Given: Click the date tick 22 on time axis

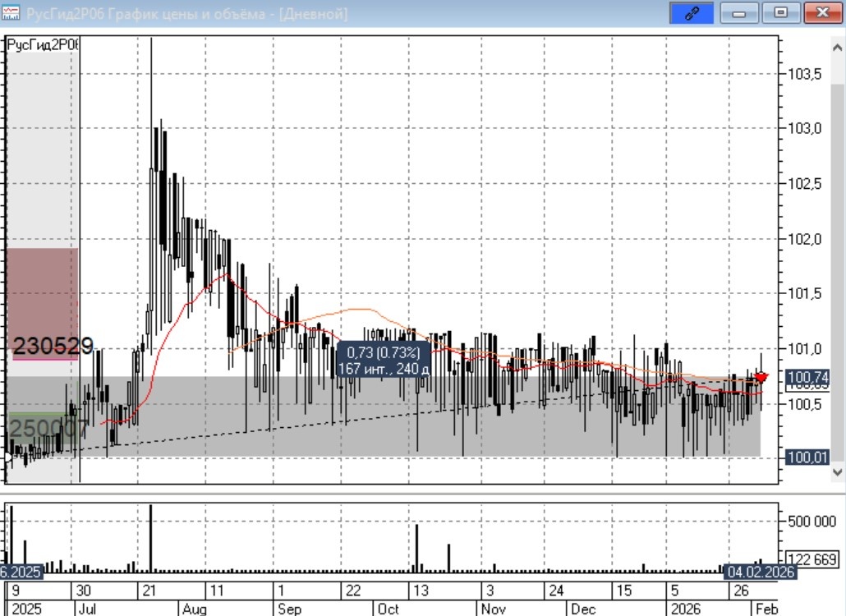Looking at the screenshot, I should (x=353, y=590).
